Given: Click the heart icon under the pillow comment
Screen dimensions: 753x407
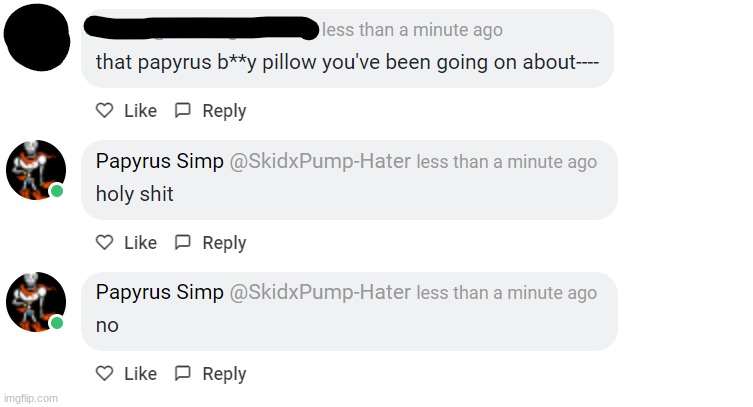Looking at the screenshot, I should (104, 111).
